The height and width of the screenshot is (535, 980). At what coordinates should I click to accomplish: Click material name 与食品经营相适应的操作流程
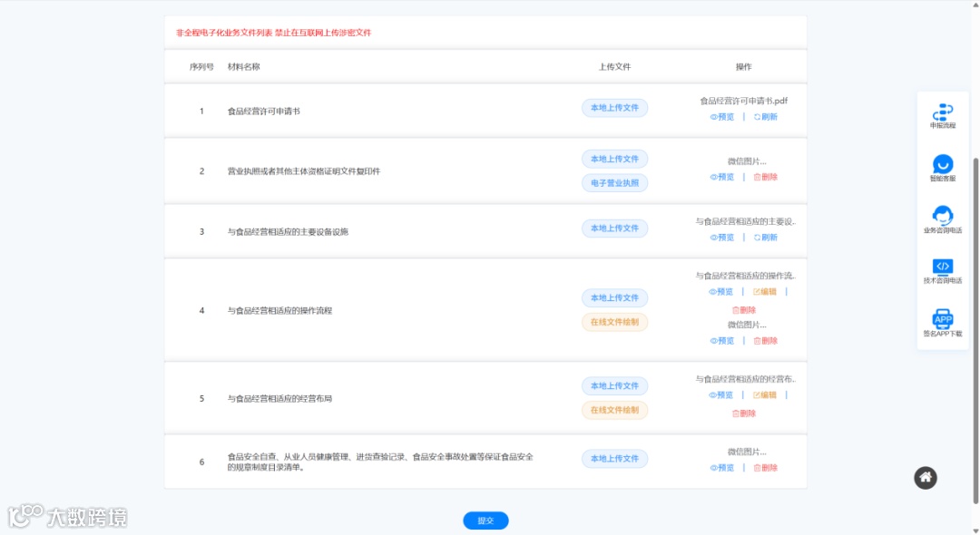279,310
